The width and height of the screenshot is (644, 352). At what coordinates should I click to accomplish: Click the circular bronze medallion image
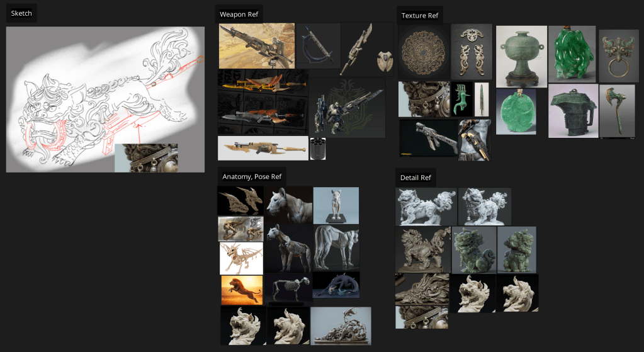point(424,53)
